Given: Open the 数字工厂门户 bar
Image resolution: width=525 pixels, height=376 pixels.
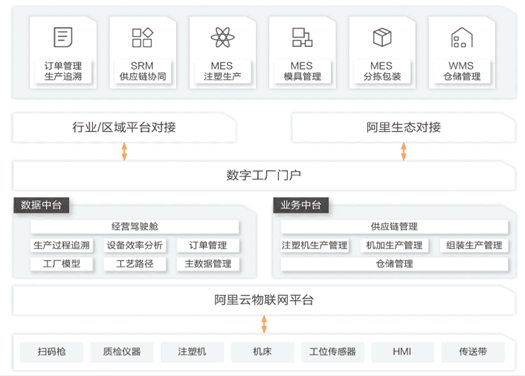Looking at the screenshot, I should point(264,175).
